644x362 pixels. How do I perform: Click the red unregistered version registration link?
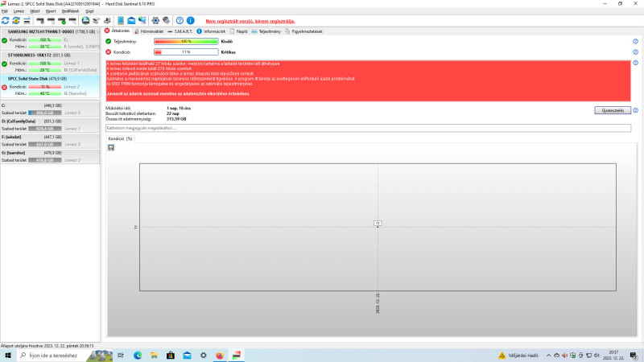(250, 21)
